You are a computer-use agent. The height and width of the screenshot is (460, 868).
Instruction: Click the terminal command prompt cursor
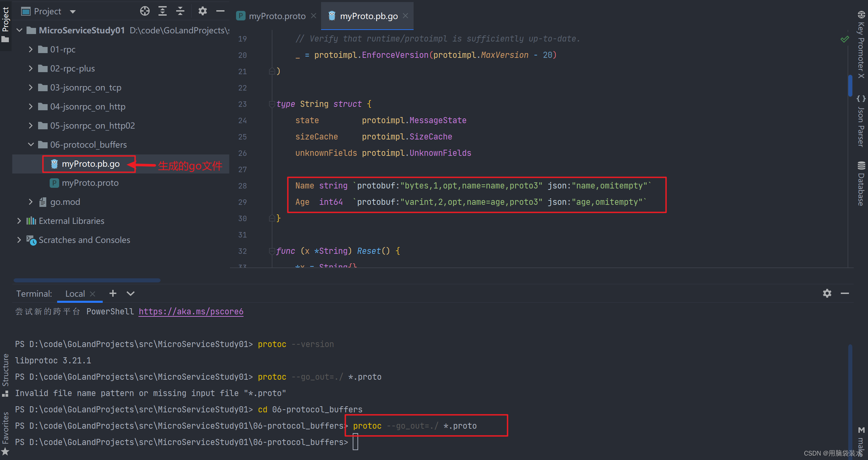pos(355,442)
